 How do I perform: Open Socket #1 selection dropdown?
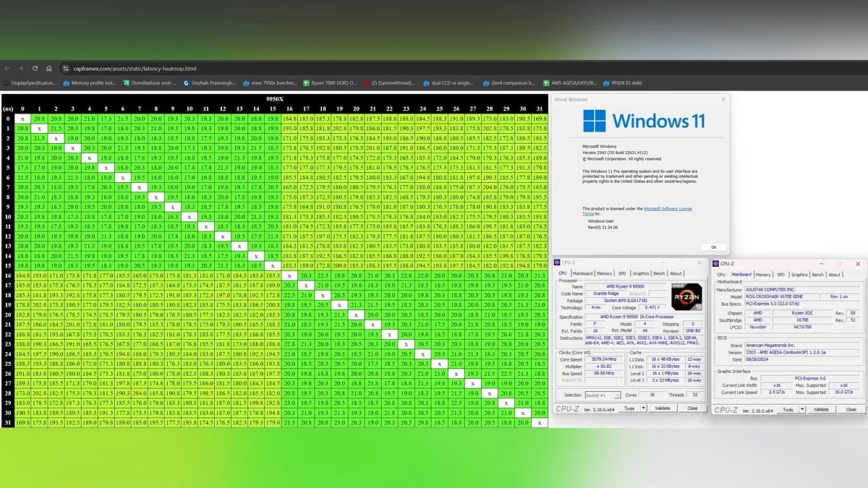pyautogui.click(x=603, y=395)
